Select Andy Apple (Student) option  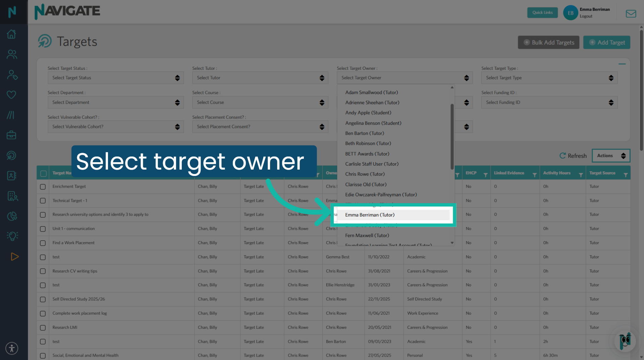393,113
